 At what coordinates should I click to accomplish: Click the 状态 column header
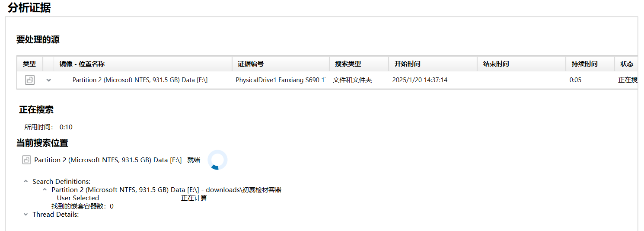click(x=627, y=64)
